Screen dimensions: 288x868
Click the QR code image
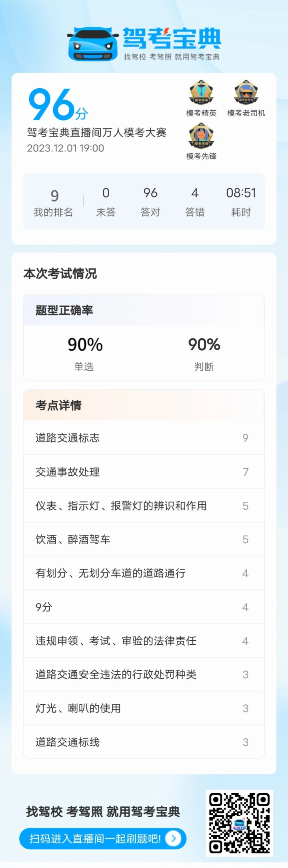pos(239,823)
